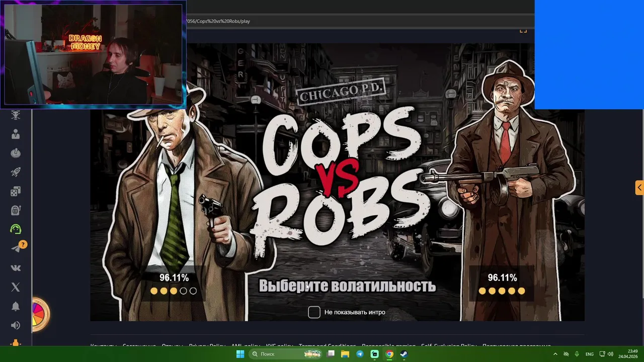Open Steam from the taskbar
644x362 pixels.
[x=404, y=354]
